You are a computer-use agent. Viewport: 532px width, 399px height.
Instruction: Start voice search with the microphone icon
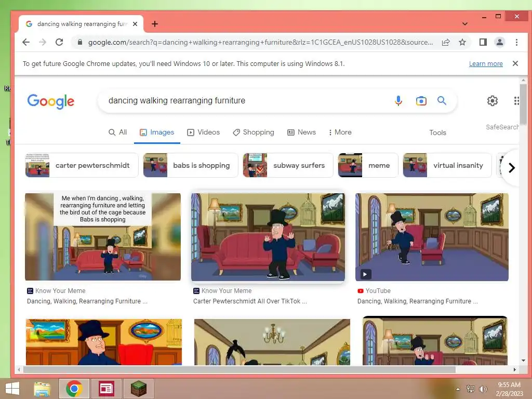tap(398, 100)
